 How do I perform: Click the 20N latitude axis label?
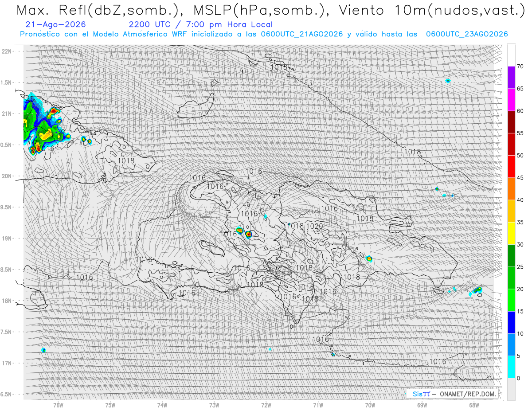[7, 176]
